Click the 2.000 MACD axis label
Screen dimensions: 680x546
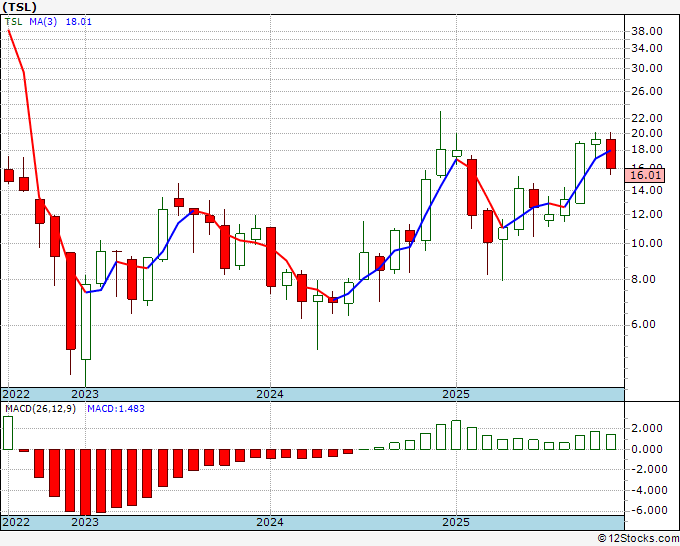pyautogui.click(x=647, y=428)
